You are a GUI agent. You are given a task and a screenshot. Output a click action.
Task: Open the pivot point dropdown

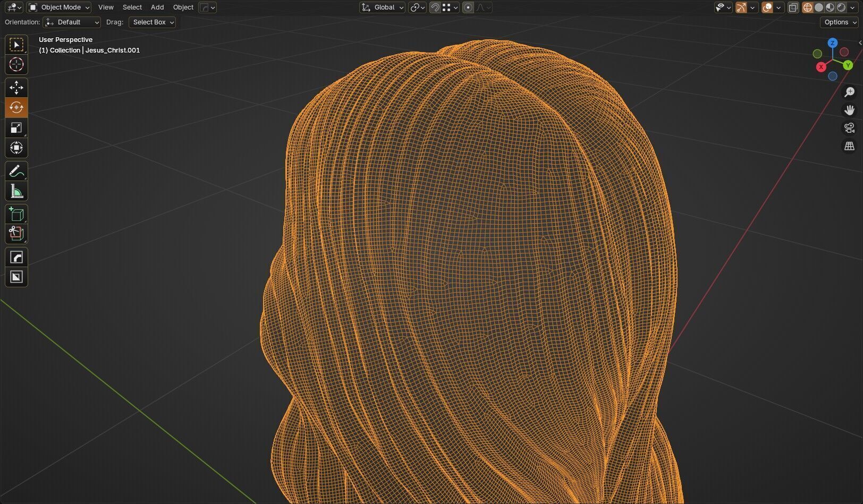[x=418, y=7]
